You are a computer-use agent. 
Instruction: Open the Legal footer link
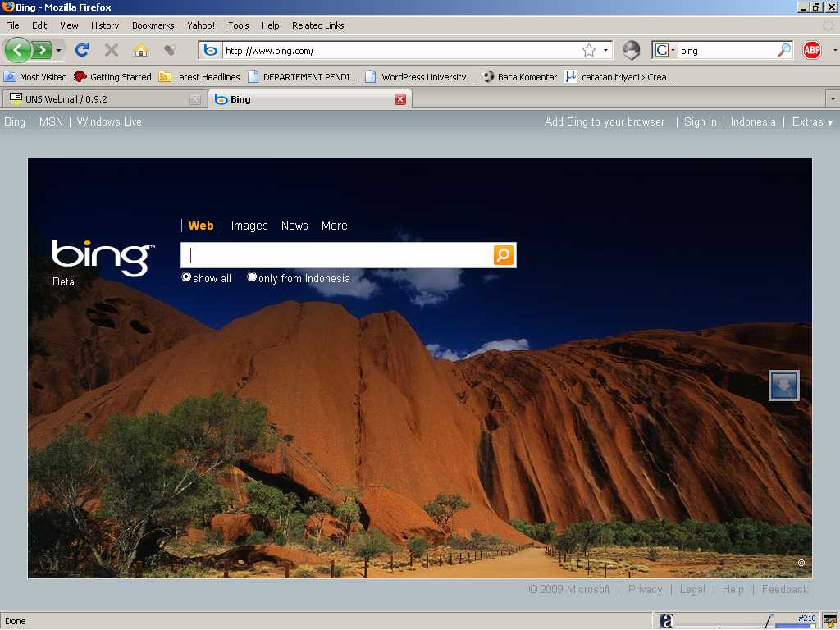pos(692,589)
